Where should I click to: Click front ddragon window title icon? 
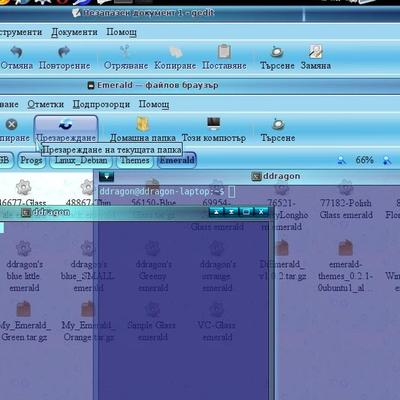point(26,212)
